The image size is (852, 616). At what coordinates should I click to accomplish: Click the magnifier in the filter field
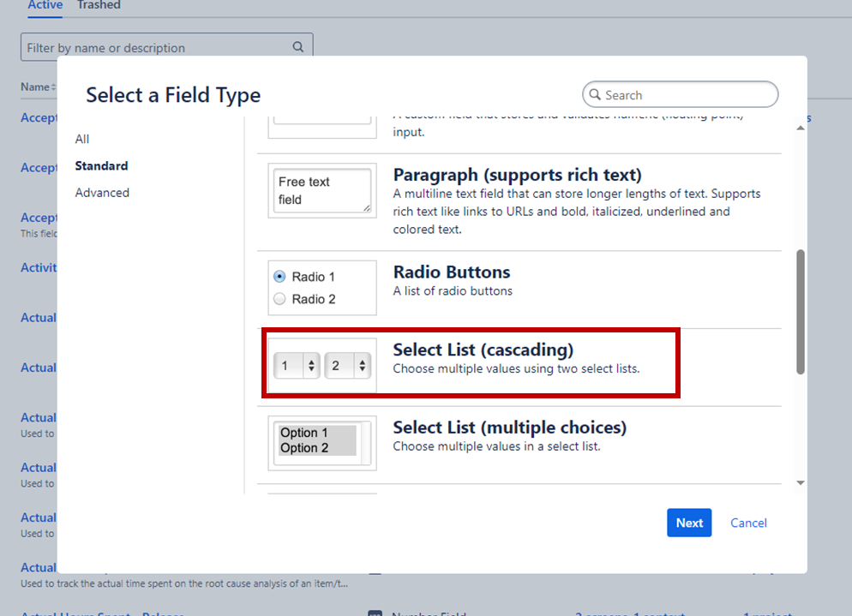tap(297, 47)
